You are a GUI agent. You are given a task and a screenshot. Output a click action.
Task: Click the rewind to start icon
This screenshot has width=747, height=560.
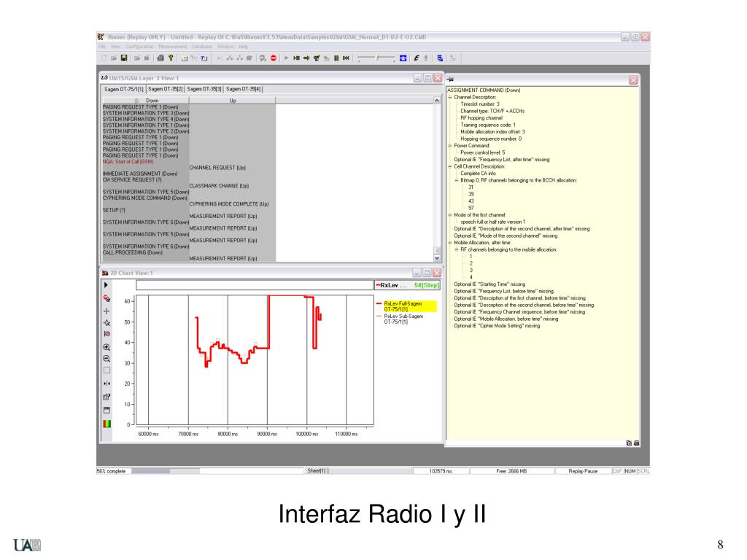tap(346, 58)
